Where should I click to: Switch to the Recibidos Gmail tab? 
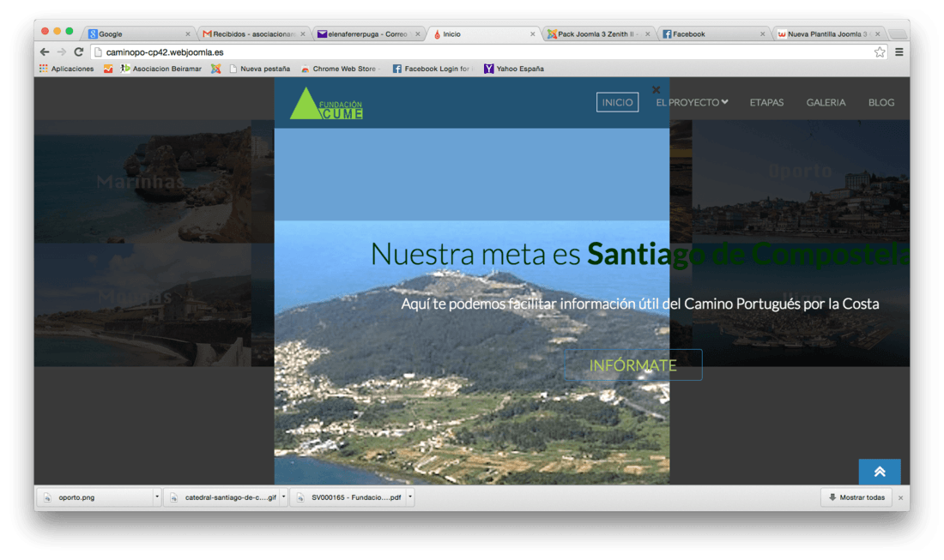pyautogui.click(x=253, y=34)
